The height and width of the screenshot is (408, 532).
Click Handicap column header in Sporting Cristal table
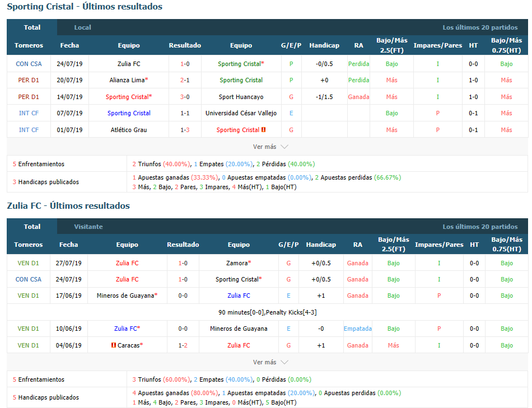pos(324,45)
